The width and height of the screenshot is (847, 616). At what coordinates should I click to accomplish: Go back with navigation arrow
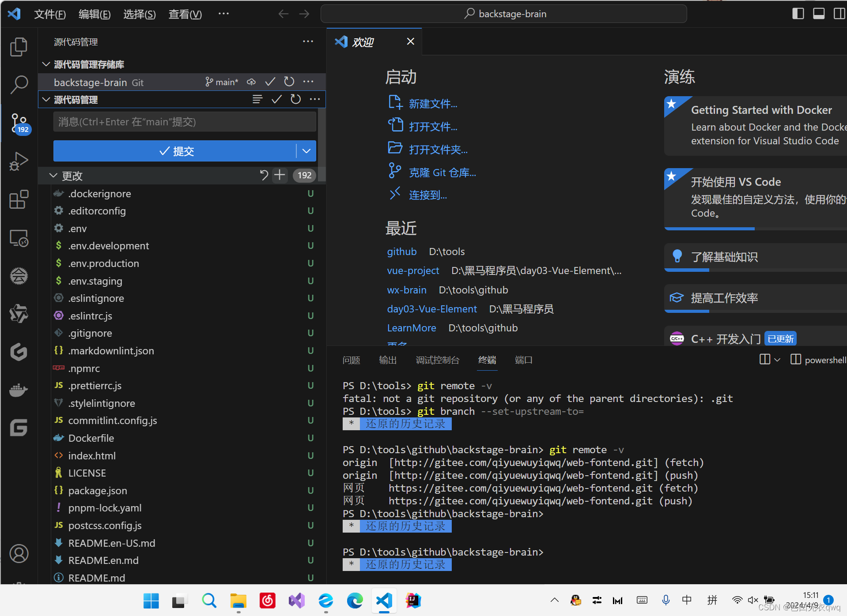(x=284, y=14)
